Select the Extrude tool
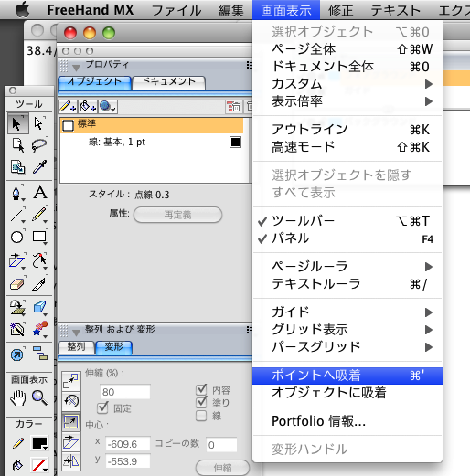This screenshot has width=470, height=476. pos(39,307)
